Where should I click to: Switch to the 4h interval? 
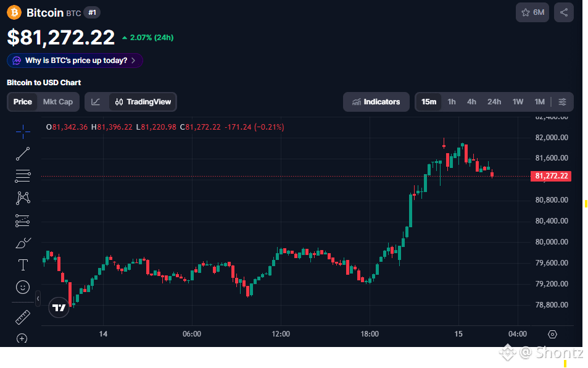click(x=471, y=102)
